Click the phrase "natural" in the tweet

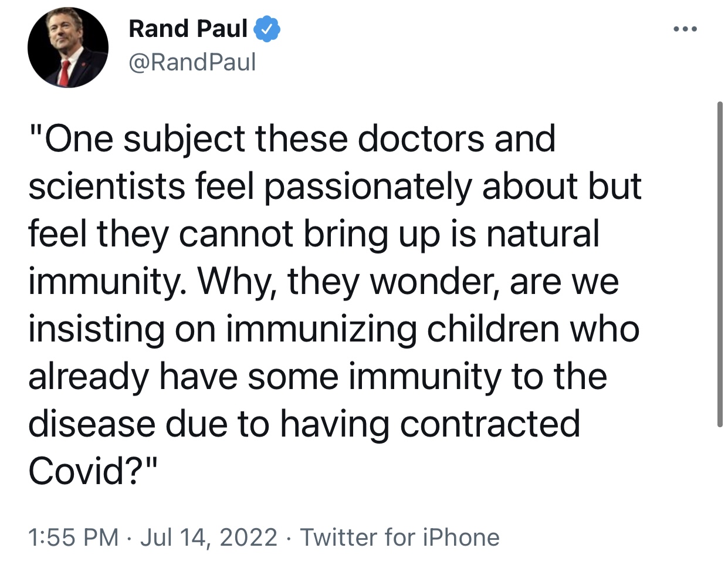543,234
